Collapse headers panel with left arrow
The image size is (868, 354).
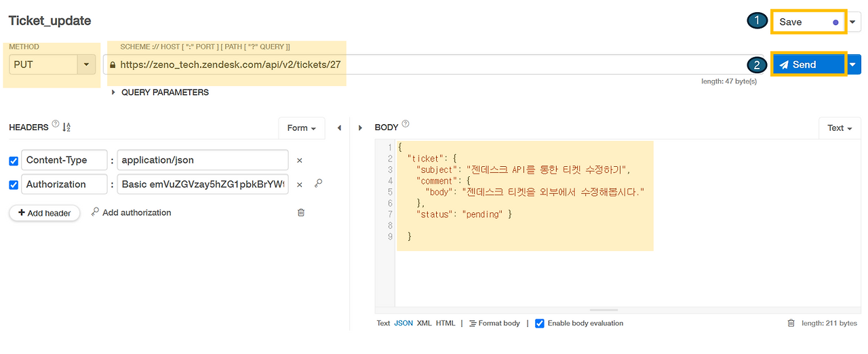click(339, 127)
